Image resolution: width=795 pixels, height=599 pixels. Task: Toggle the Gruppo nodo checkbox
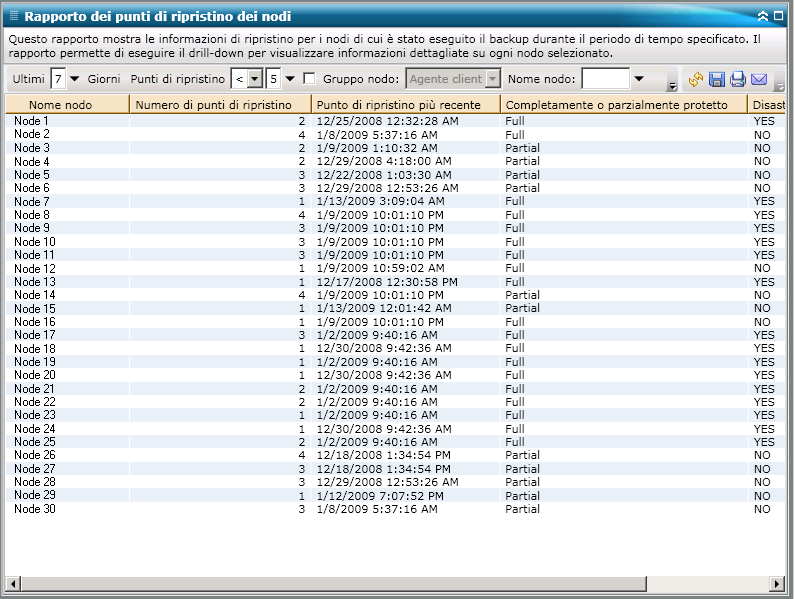(x=309, y=79)
